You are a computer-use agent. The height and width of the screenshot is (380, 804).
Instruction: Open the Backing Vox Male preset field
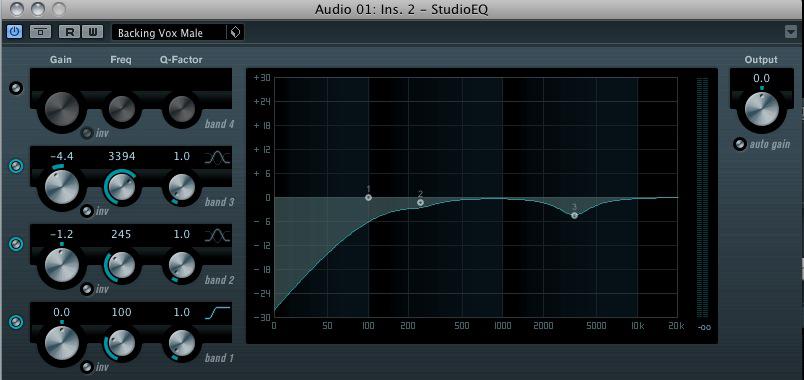169,32
